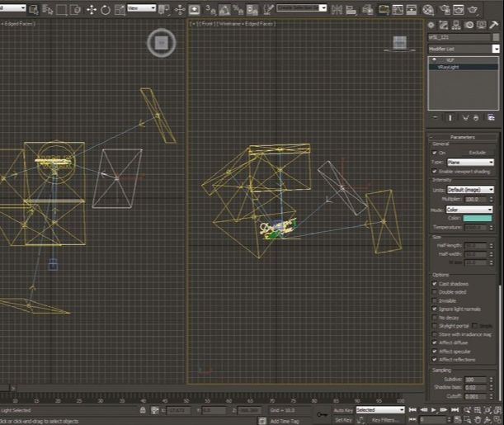This screenshot has height=425, width=504.
Task: Open the Modifier List dropdown
Action: pos(464,49)
